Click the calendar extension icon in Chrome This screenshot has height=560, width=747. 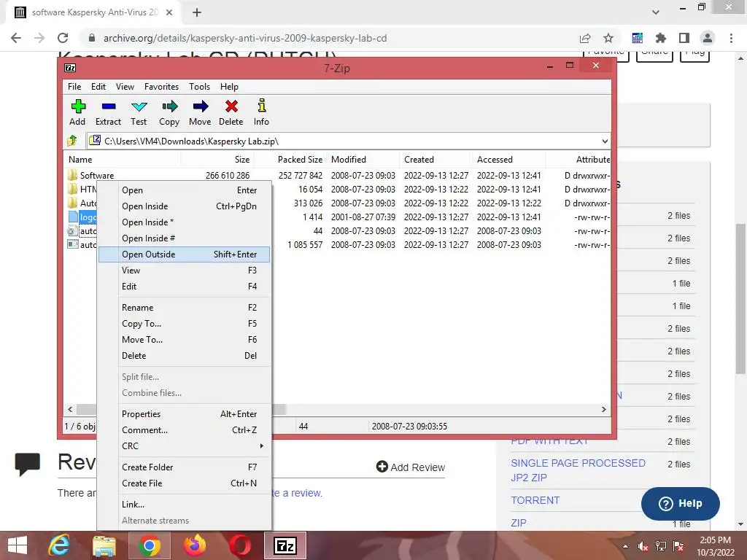coord(637,38)
